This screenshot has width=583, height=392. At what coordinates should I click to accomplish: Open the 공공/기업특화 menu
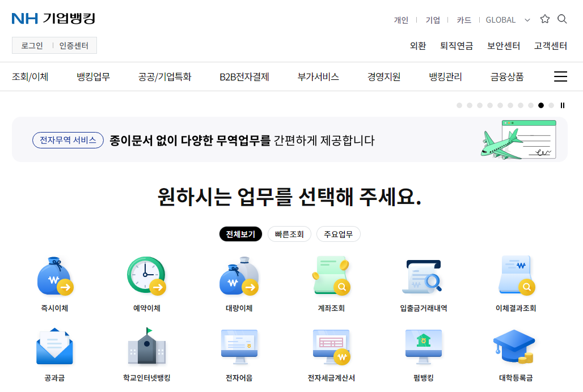tap(164, 77)
